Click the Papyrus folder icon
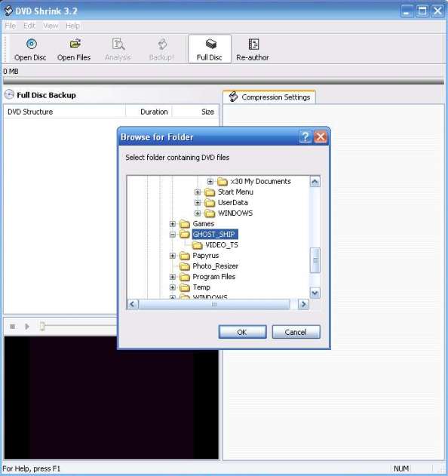Screen dimensions: 448x476 (185, 256)
